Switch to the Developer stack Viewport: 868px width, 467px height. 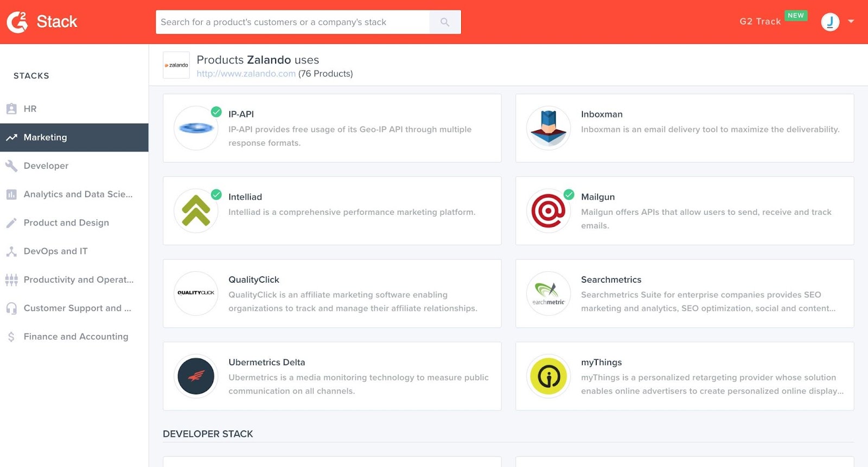(74, 166)
